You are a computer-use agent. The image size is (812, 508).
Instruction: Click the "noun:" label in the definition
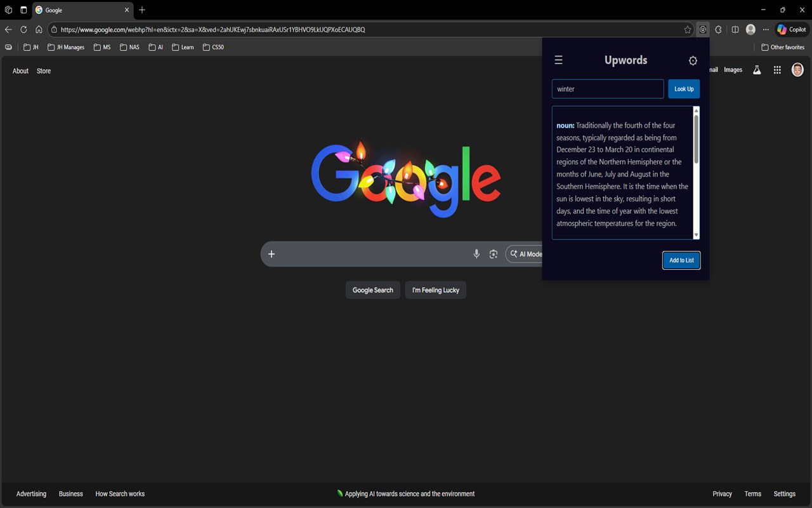pos(565,126)
